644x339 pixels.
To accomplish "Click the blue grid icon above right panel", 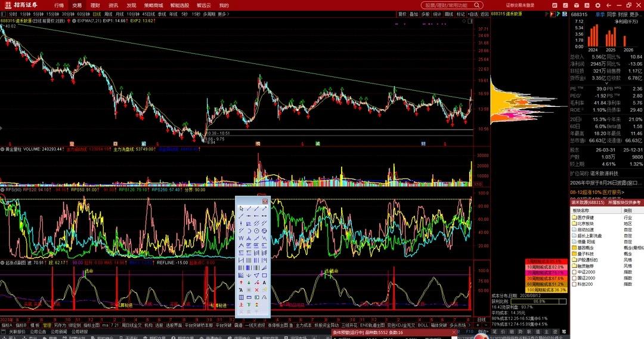I will [565, 14].
